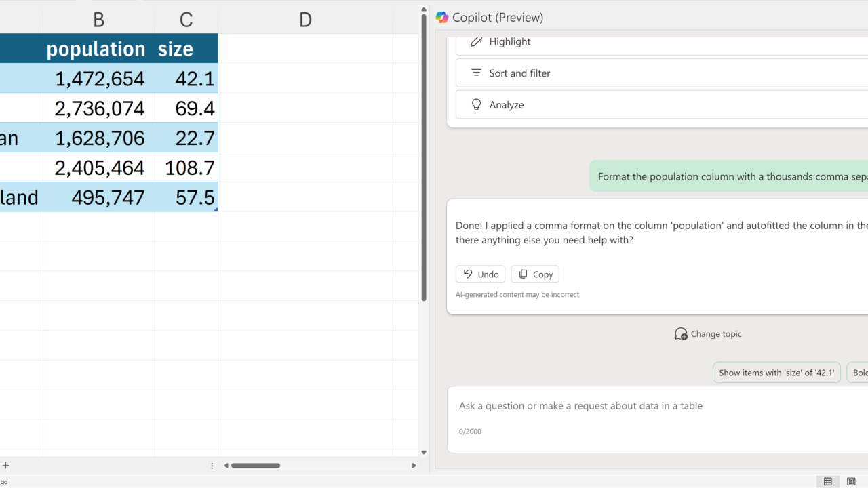Add a new sheet with plus icon

pyautogui.click(x=6, y=466)
